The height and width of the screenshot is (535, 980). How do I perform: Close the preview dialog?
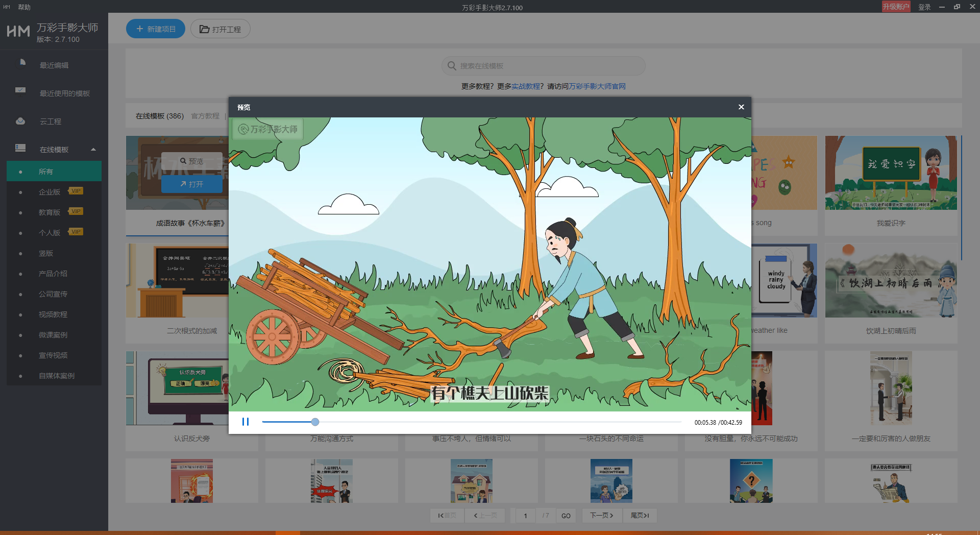pos(741,107)
